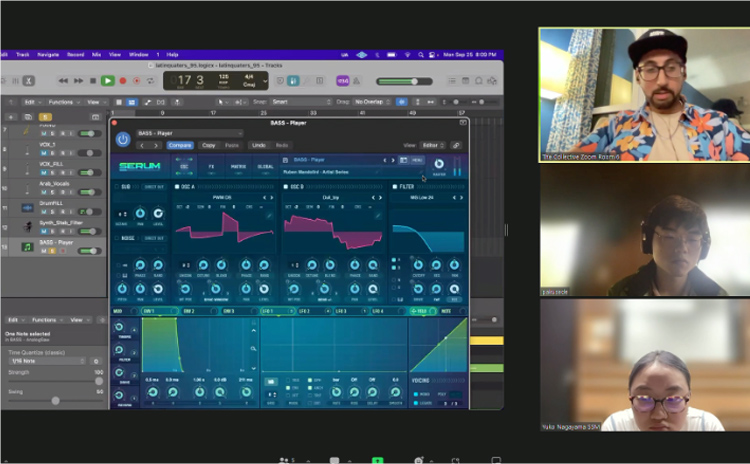Viewport: 750px width, 464px height.
Task: Edit OSC B wavetable with pencil icon
Action: pyautogui.click(x=378, y=216)
